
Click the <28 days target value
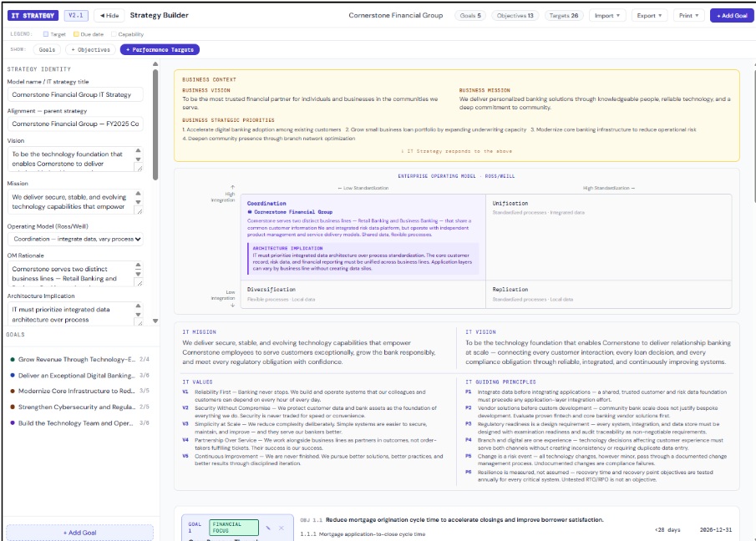(x=667, y=530)
